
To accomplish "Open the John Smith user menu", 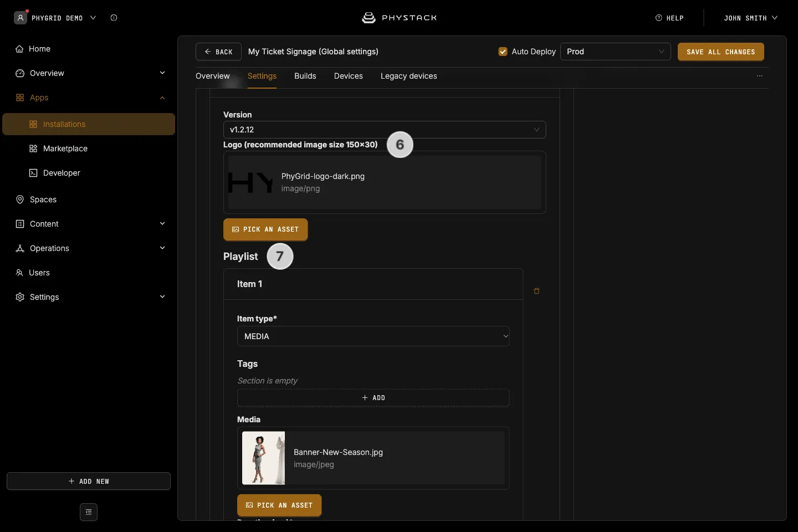I will (x=751, y=18).
